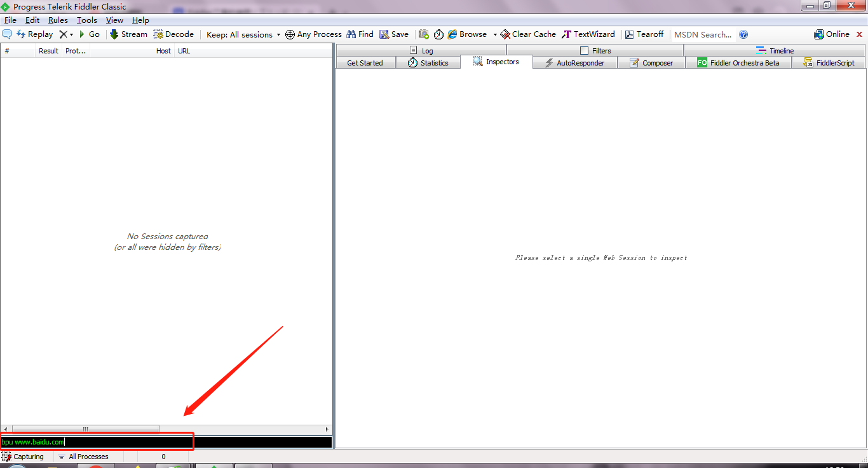Click the session list horizontal scrollbar thumb

click(85, 429)
